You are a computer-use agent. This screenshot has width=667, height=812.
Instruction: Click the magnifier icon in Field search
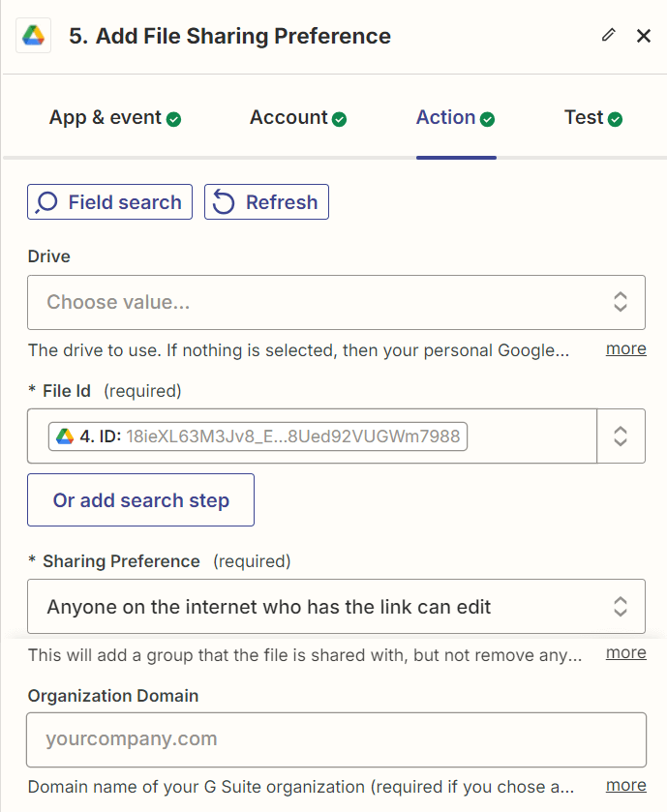click(x=47, y=202)
